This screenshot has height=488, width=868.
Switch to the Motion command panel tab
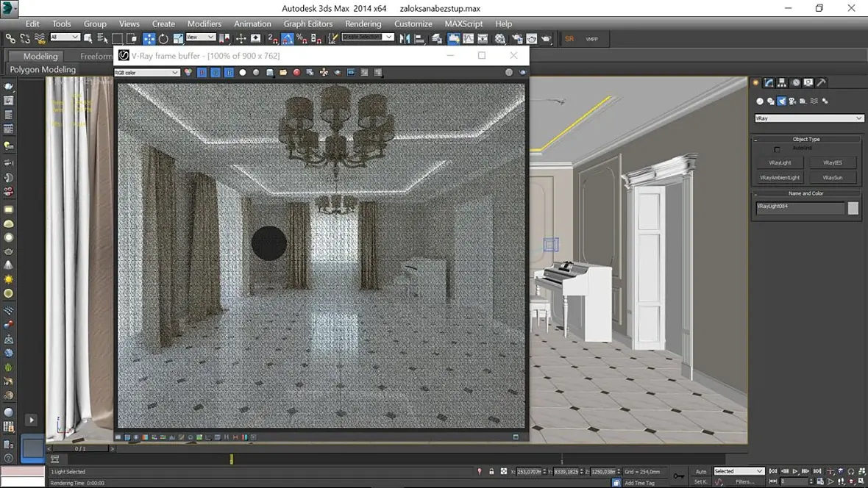pyautogui.click(x=795, y=82)
